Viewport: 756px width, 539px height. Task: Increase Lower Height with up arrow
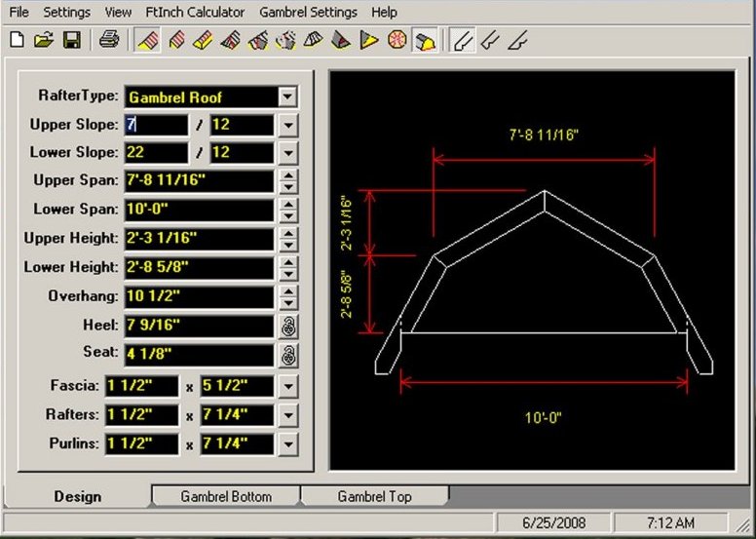[288, 263]
